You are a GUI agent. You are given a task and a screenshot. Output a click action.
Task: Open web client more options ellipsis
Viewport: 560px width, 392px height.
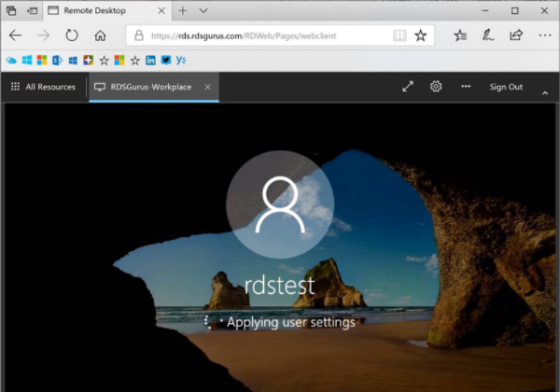click(466, 87)
